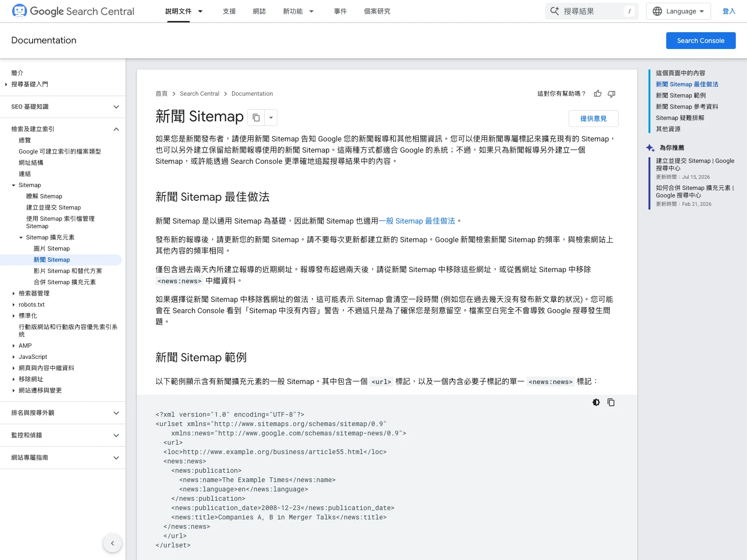747x560 pixels.
Task: Select 合併 Sitemap 擴充元素 in sidebar
Action: [x=64, y=282]
